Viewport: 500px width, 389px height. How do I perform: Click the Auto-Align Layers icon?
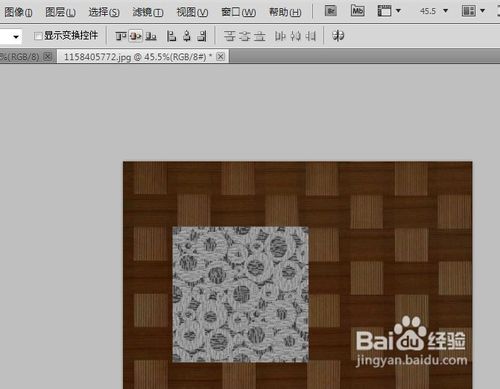[x=338, y=35]
